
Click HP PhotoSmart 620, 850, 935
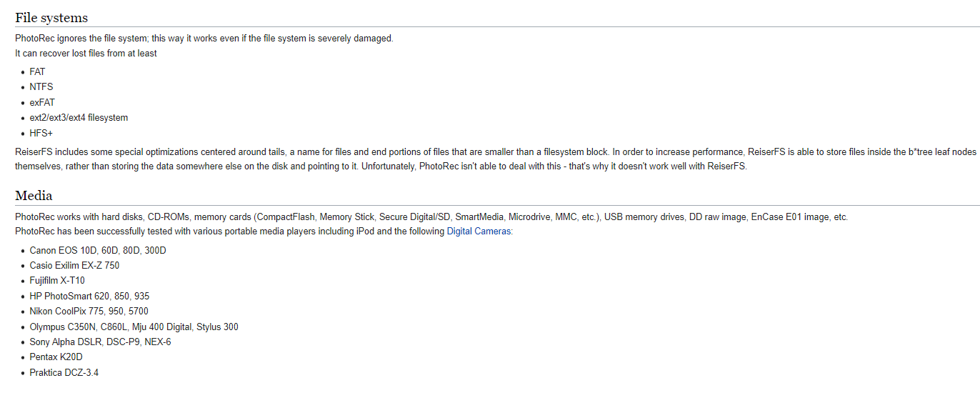click(89, 297)
